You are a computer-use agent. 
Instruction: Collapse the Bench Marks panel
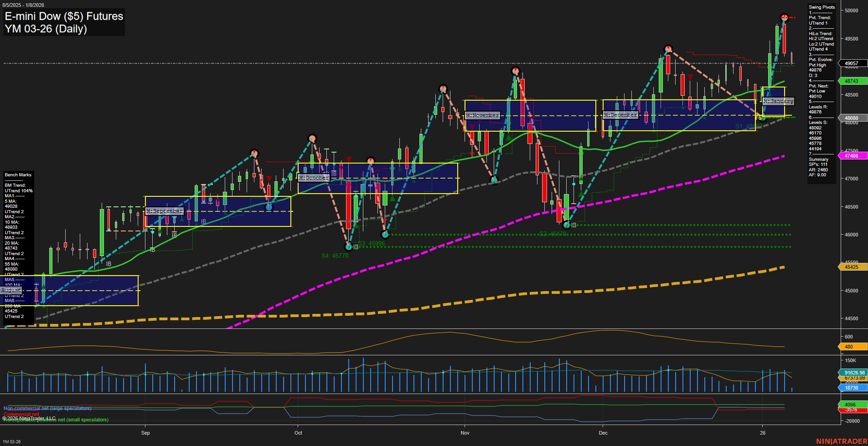(17, 174)
